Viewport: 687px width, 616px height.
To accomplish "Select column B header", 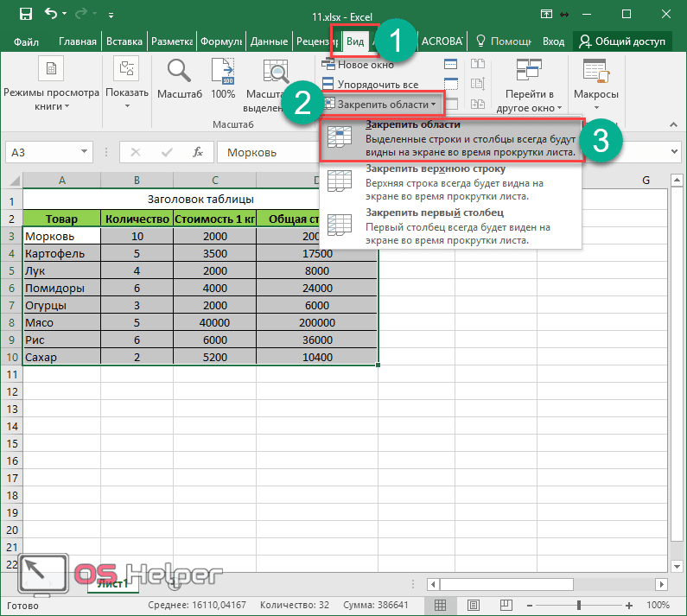I will 137,180.
